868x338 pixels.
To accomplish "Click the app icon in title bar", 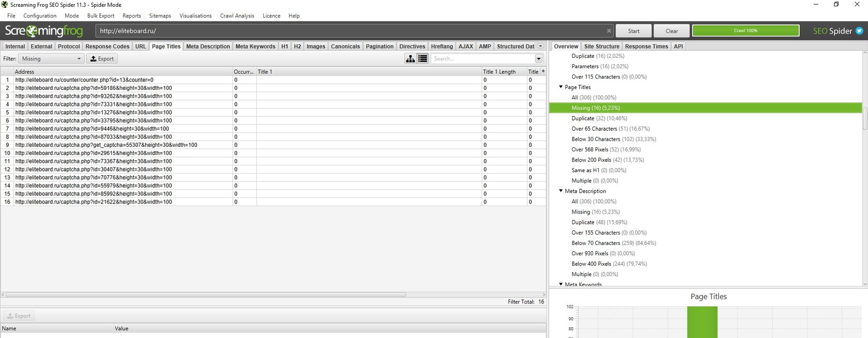I will (x=5, y=5).
